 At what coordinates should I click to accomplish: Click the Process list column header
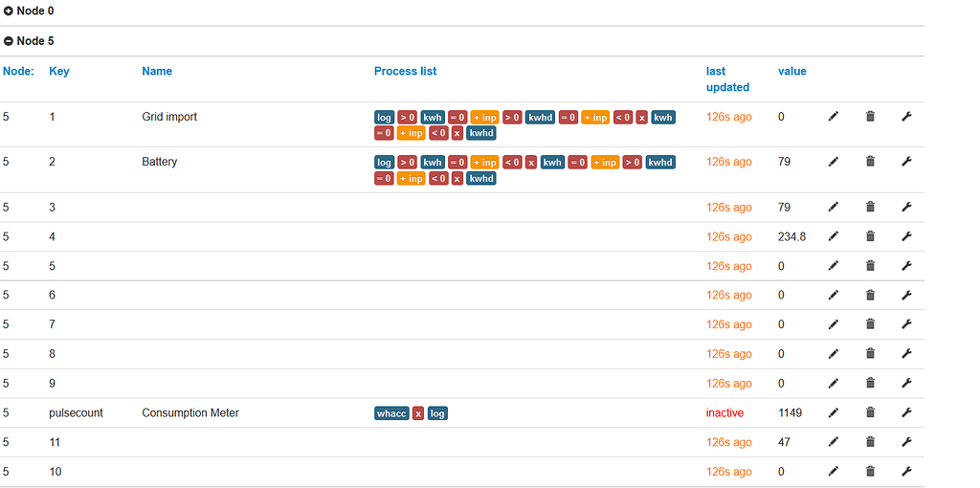pyautogui.click(x=405, y=71)
